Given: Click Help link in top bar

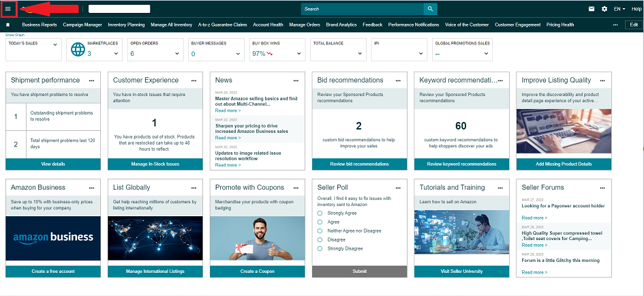Looking at the screenshot, I should pyautogui.click(x=638, y=9).
